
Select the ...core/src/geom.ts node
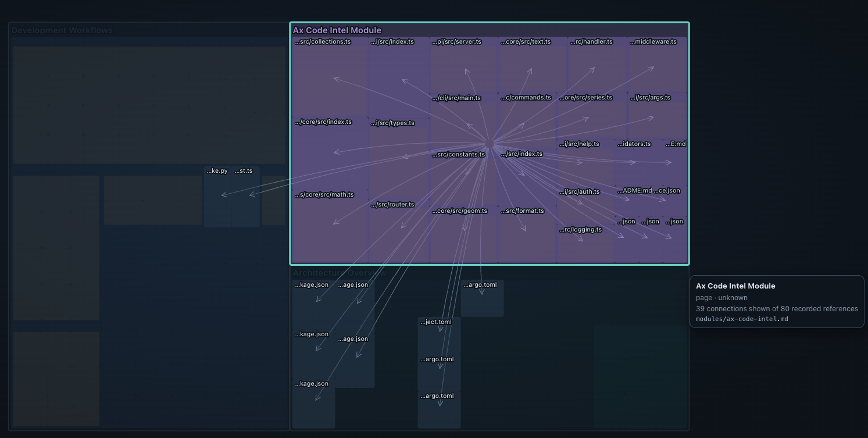coord(464,234)
